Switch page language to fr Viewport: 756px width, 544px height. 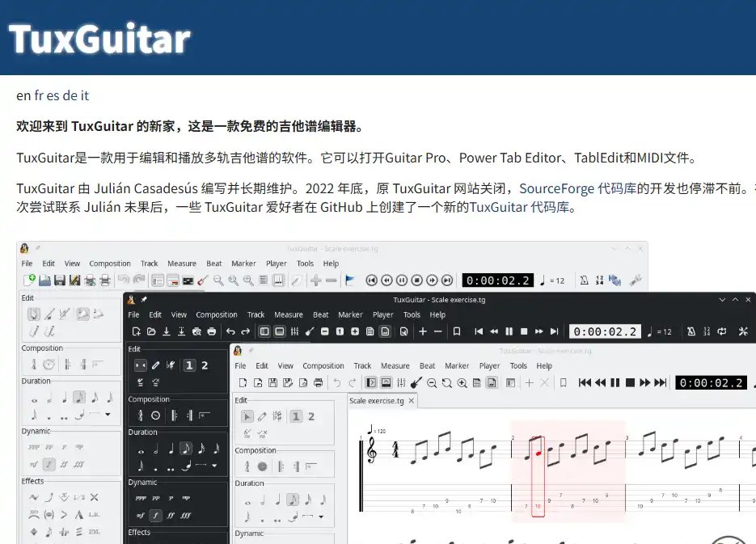point(39,95)
